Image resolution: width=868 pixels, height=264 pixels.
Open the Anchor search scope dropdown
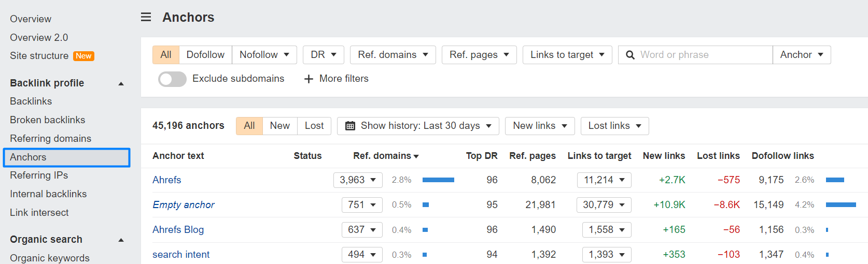pyautogui.click(x=802, y=55)
